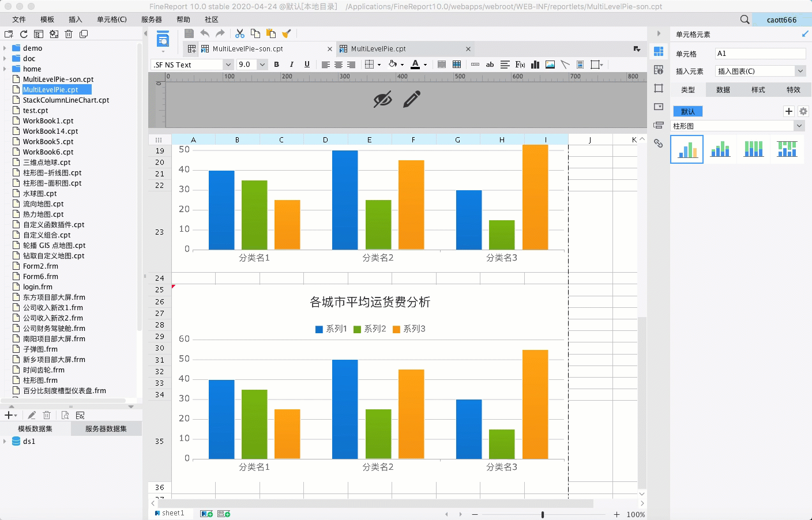Open the 模板 menu
The image size is (812, 520).
(47, 20)
